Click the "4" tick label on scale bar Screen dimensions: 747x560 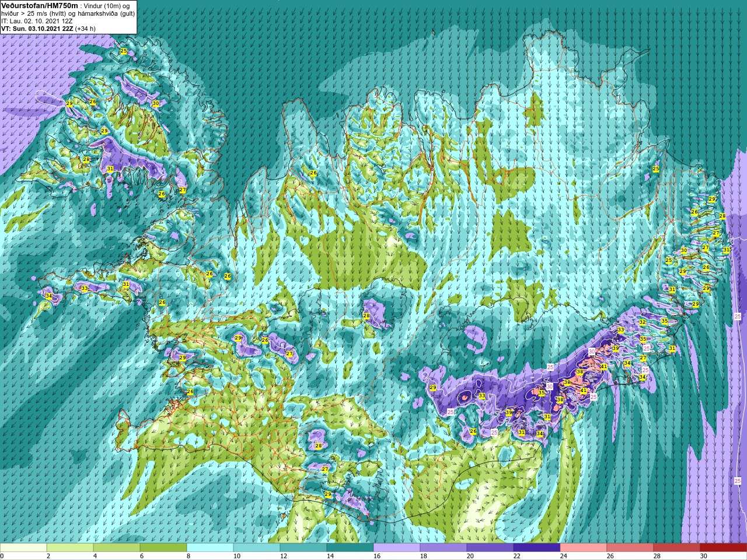point(95,556)
